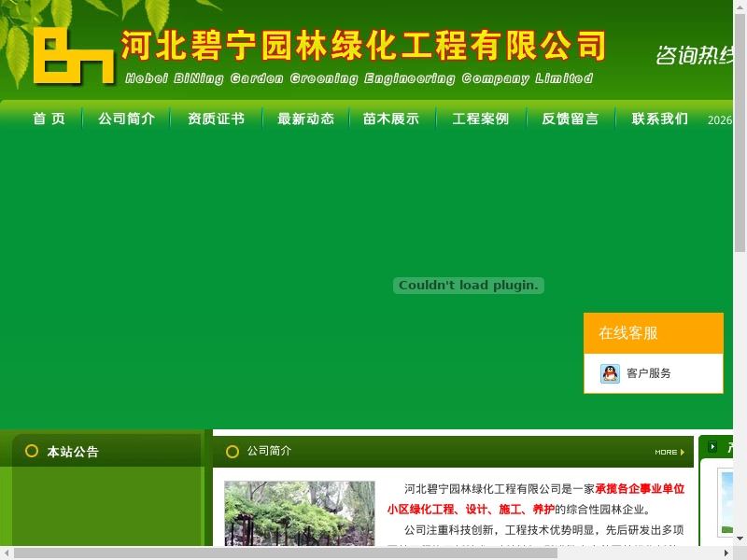Open 联系我们 navigation menu item
The width and height of the screenshot is (747, 560).
[660, 119]
